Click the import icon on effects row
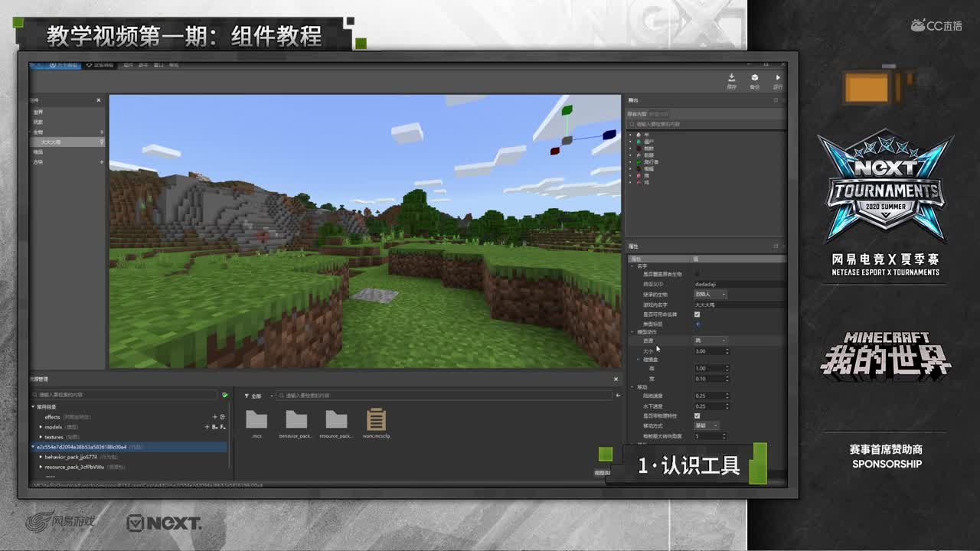The image size is (980, 551). click(222, 417)
